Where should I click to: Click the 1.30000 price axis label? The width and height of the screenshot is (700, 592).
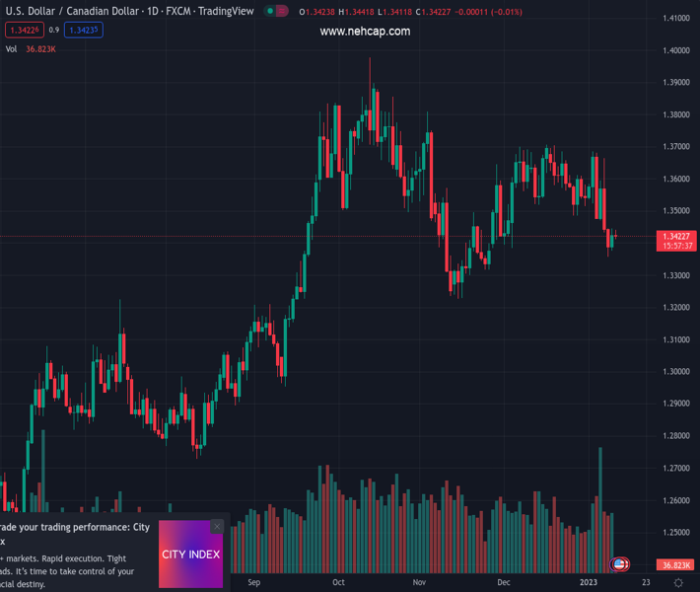[x=676, y=371]
